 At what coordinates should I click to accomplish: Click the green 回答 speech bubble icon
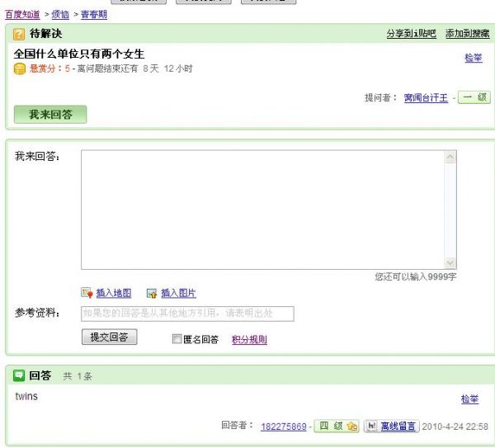(x=19, y=376)
